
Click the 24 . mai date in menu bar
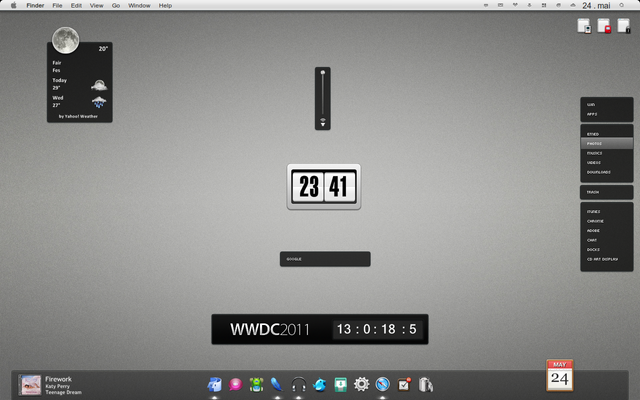(x=596, y=5)
